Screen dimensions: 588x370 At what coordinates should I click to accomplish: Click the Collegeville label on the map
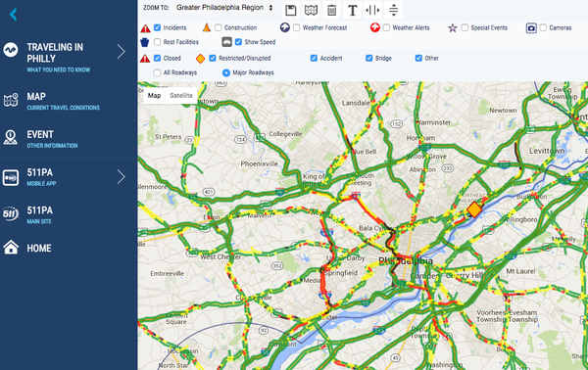(x=285, y=134)
